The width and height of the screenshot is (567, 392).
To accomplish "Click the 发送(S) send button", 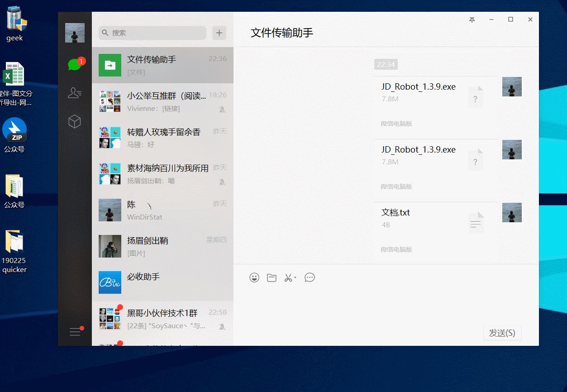I will 502,333.
